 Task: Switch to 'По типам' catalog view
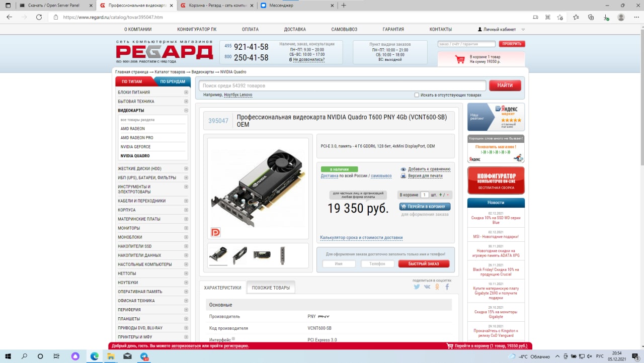(x=131, y=81)
